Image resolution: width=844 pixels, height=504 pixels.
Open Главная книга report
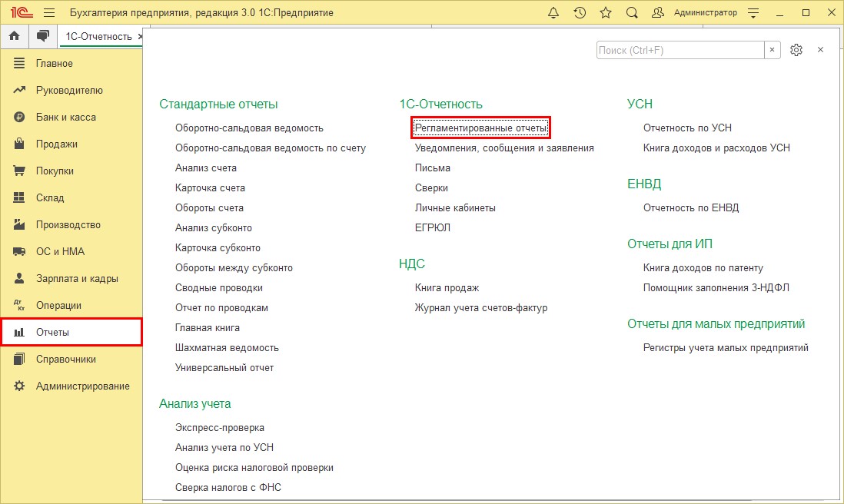[208, 327]
